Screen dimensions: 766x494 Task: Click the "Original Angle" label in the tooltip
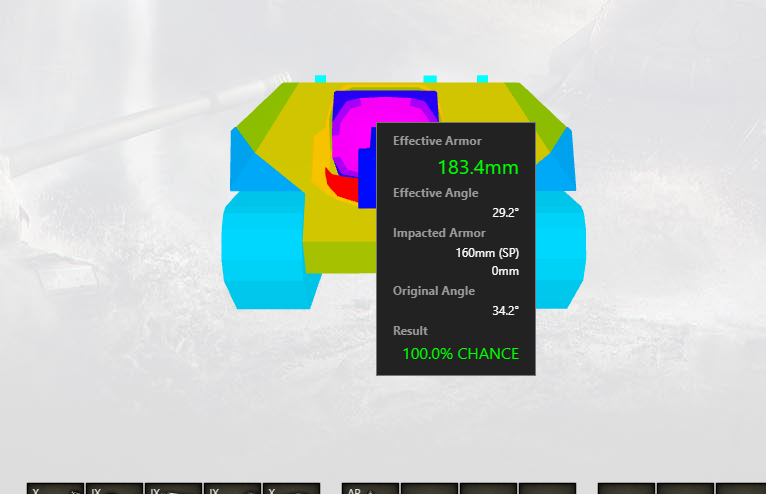click(x=434, y=291)
